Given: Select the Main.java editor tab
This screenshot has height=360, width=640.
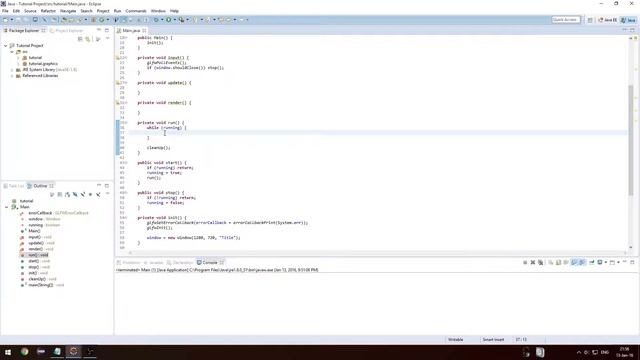Looking at the screenshot, I should click(x=131, y=31).
